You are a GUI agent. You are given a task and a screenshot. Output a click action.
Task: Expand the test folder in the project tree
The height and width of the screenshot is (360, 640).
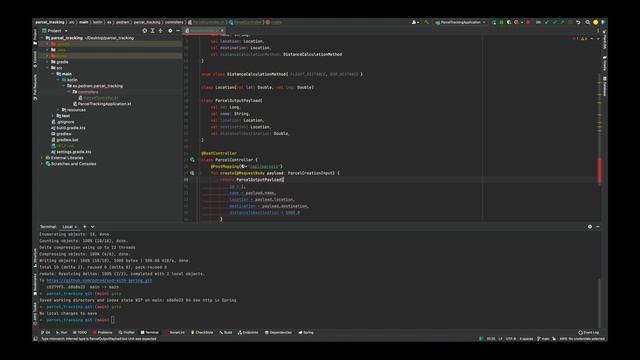coord(53,116)
